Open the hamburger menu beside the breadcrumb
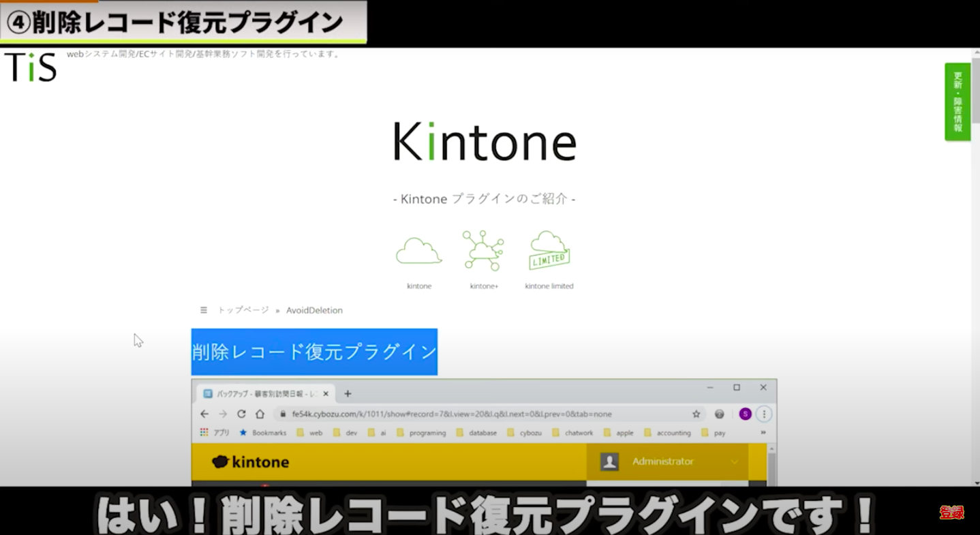 click(203, 310)
